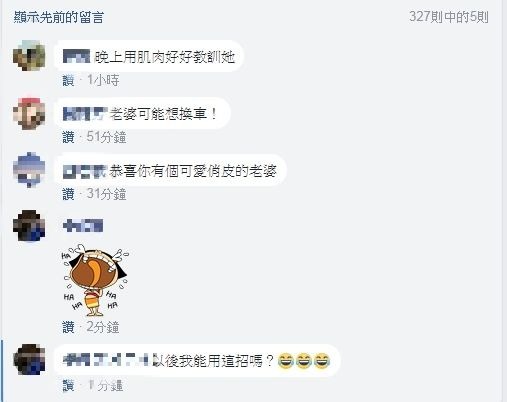Like the comment 以後我能用這招嗎？
Screen dimensions: 507x402
pyautogui.click(x=68, y=386)
